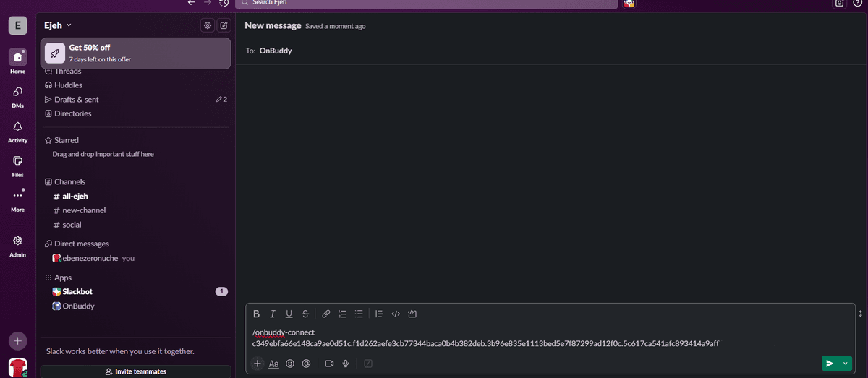Open your profile avatar menu in the sidebar
This screenshot has width=868, height=378.
coord(17,368)
